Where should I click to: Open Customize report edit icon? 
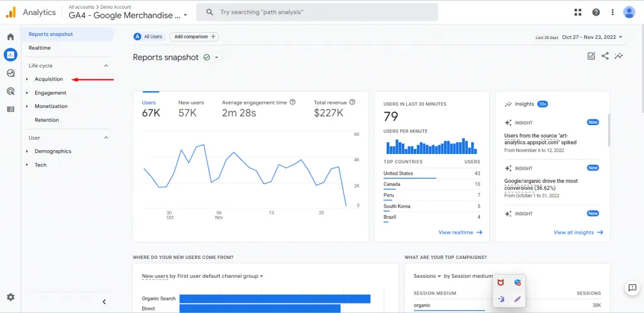(591, 56)
